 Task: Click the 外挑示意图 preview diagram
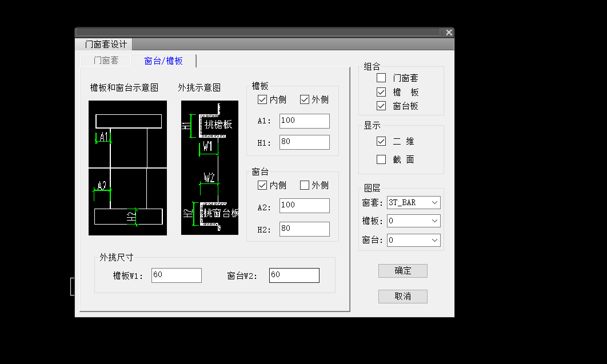(x=209, y=167)
